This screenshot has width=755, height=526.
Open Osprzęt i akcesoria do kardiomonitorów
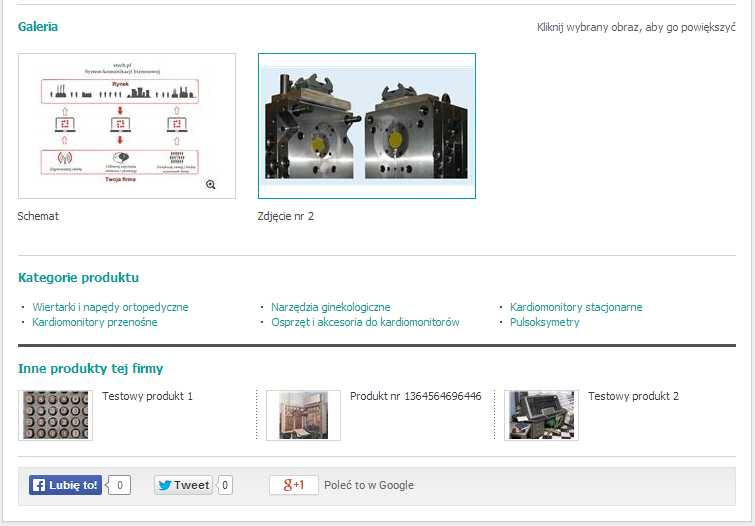365,322
